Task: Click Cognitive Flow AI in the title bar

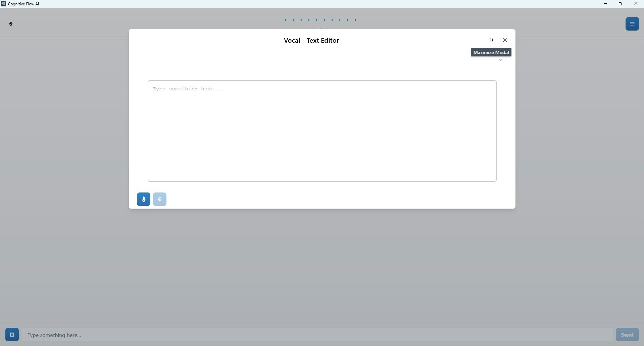Action: [x=23, y=4]
